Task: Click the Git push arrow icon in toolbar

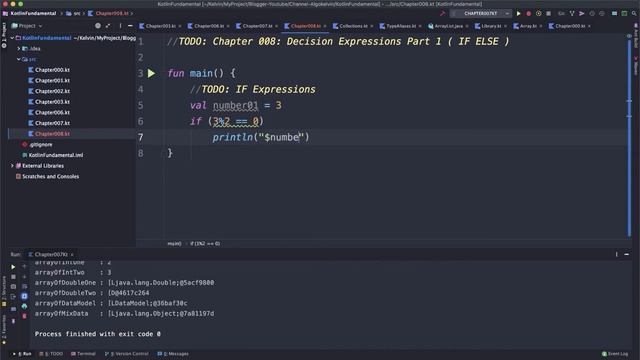Action: (x=582, y=13)
